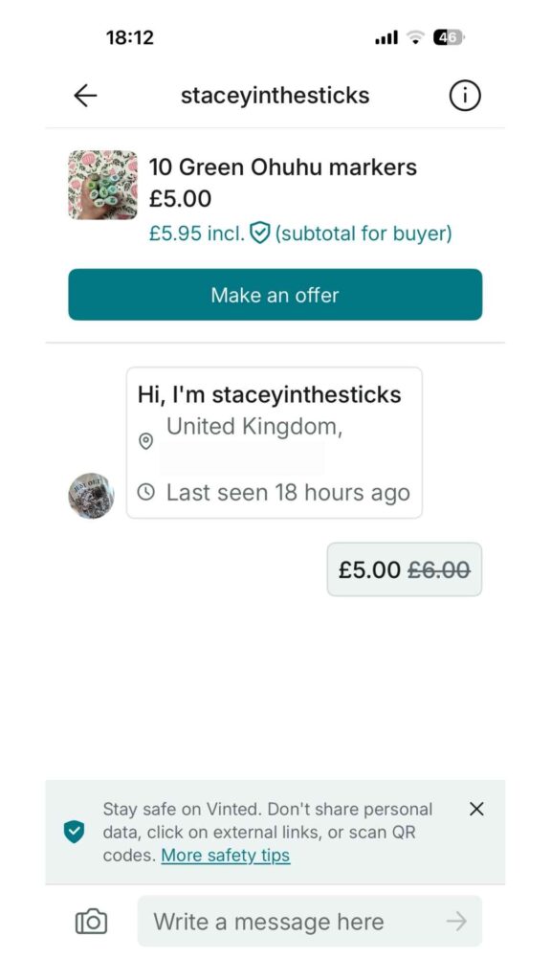Tap the send message arrow

tap(458, 921)
